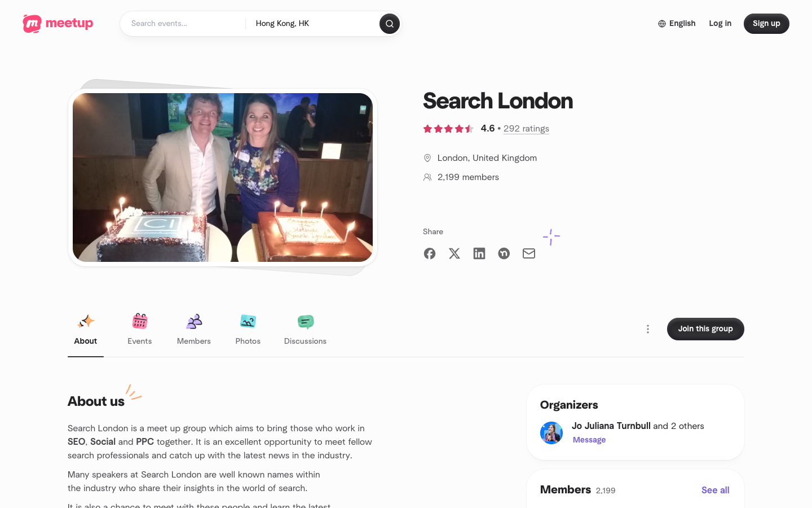The image size is (812, 508).
Task: Click the globe icon beside English
Action: coord(662,24)
